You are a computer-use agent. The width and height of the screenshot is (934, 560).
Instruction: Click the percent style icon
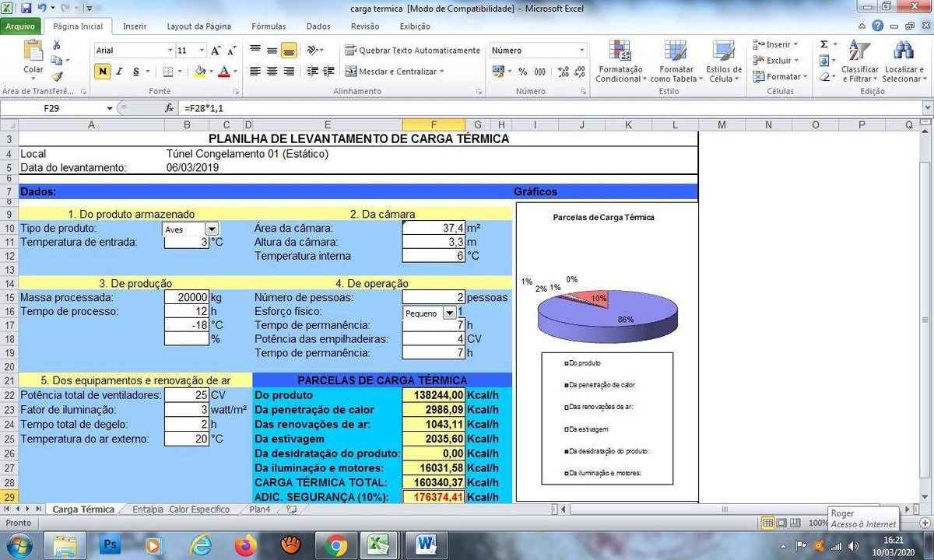click(521, 72)
